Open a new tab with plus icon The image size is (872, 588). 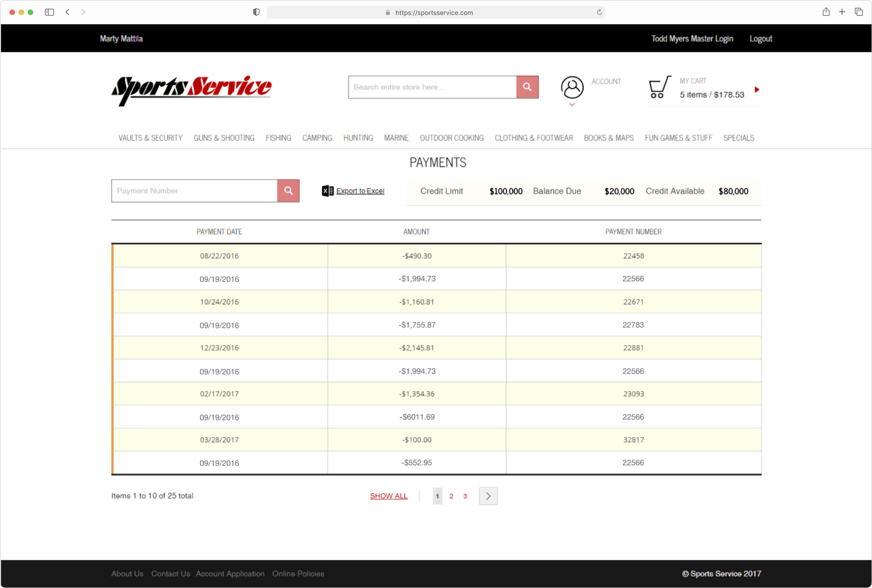pyautogui.click(x=842, y=12)
